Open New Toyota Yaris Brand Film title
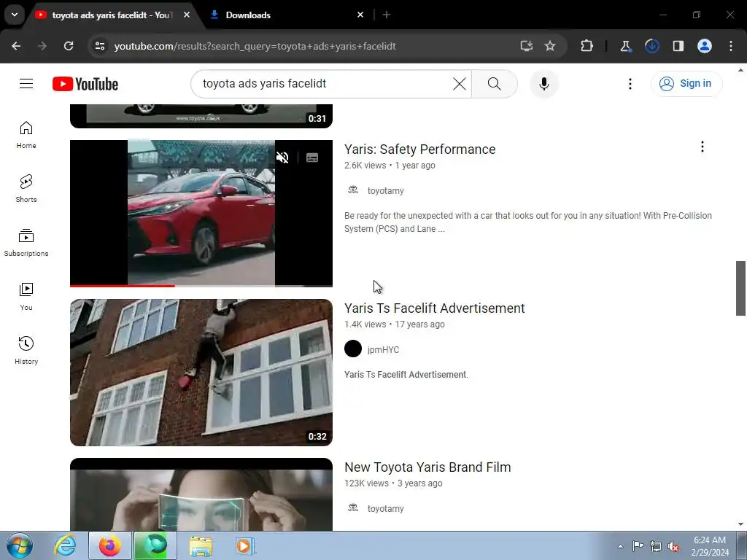 click(427, 467)
